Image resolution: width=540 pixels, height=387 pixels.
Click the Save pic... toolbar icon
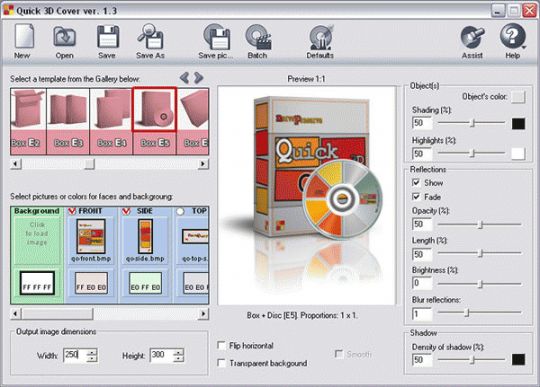[217, 36]
